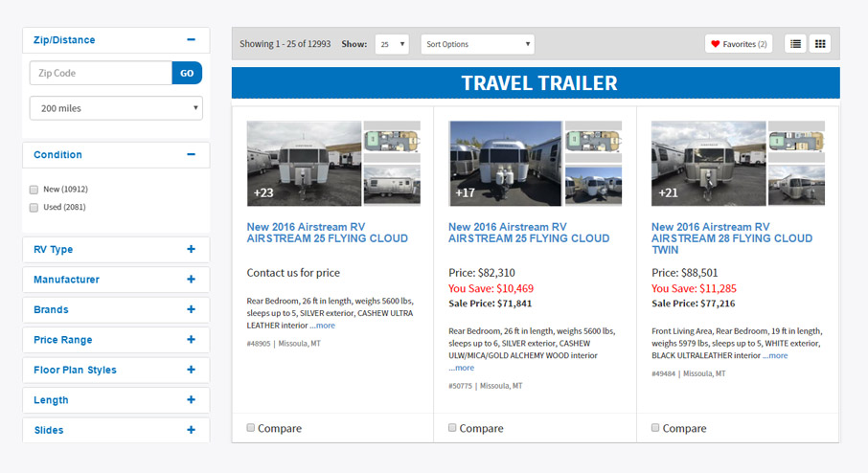
Task: Check the New (10912) condition box
Action: (34, 190)
